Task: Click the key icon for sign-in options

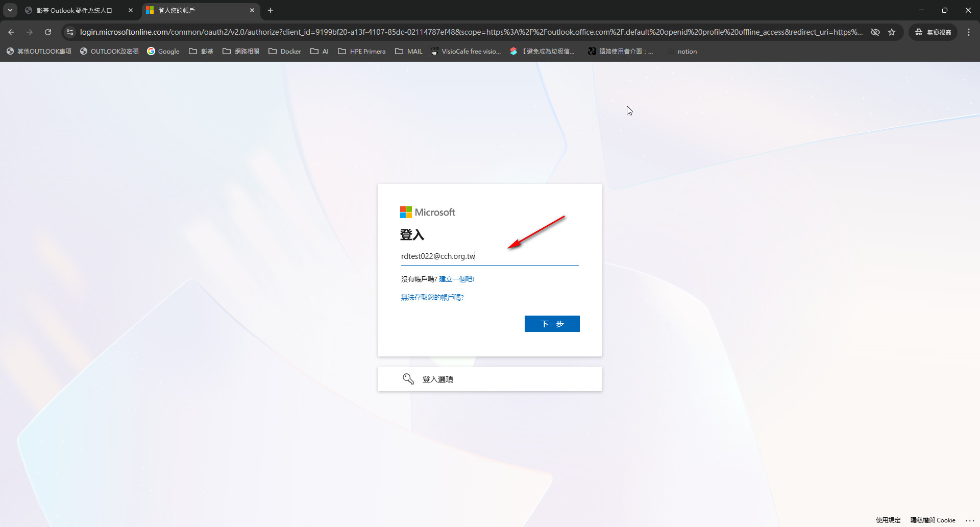Action: (408, 379)
